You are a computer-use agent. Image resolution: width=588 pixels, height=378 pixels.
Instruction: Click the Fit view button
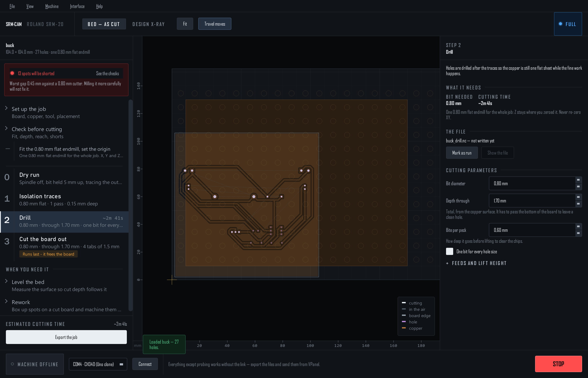click(x=185, y=24)
